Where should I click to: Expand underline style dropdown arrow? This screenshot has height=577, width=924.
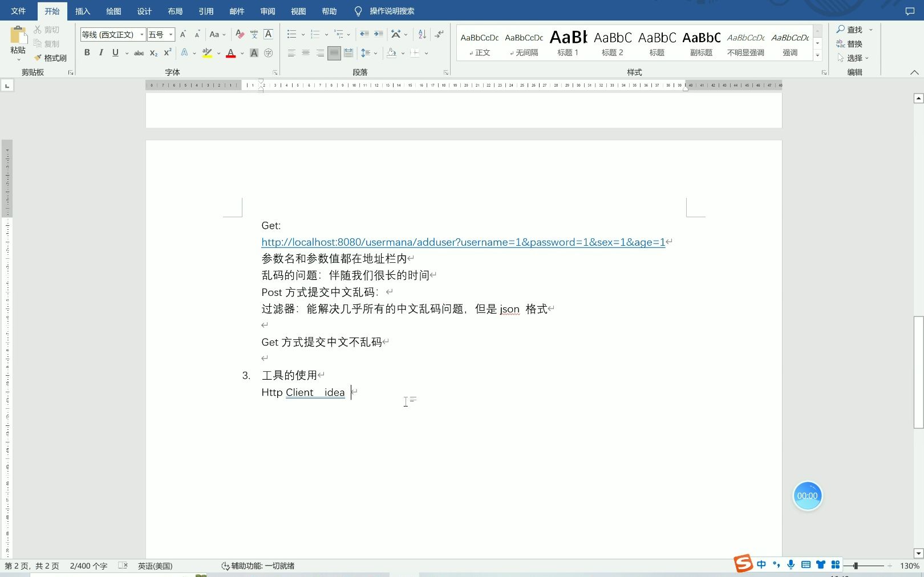(x=127, y=53)
